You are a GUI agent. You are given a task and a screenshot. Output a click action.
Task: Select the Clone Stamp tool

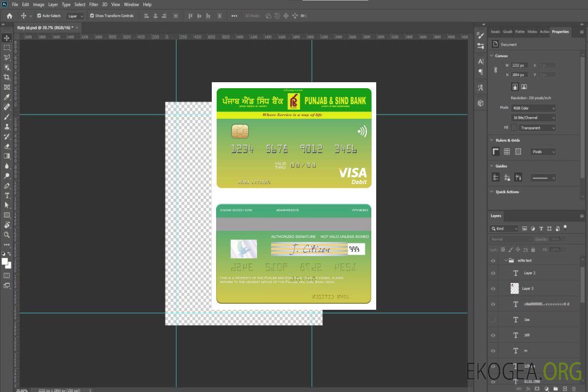tap(7, 126)
